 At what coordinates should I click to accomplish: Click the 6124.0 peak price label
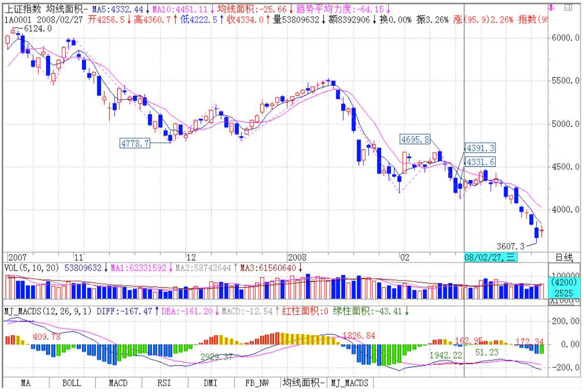point(37,29)
